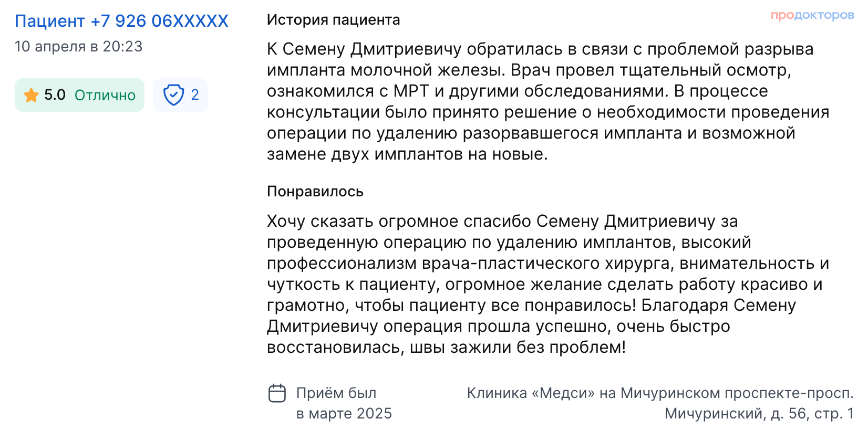Click the patient history paragraph about МРТ
Image resolution: width=868 pixels, height=440 pixels.
(x=548, y=101)
